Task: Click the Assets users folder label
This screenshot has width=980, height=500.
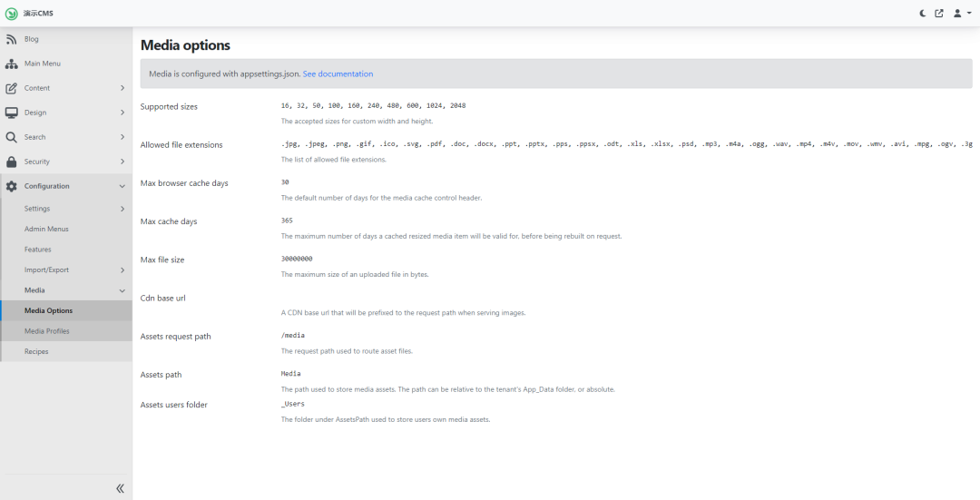Action: [x=173, y=405]
